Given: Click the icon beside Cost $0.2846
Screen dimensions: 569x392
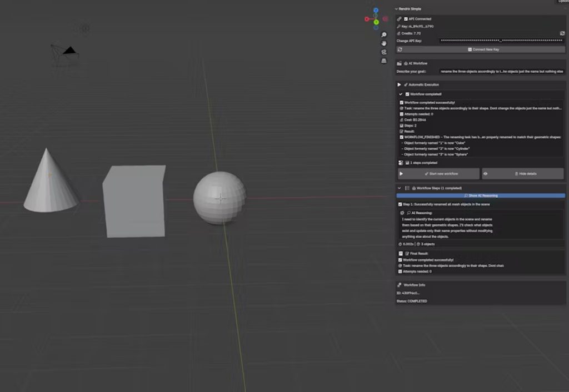Looking at the screenshot, I should click(402, 120).
